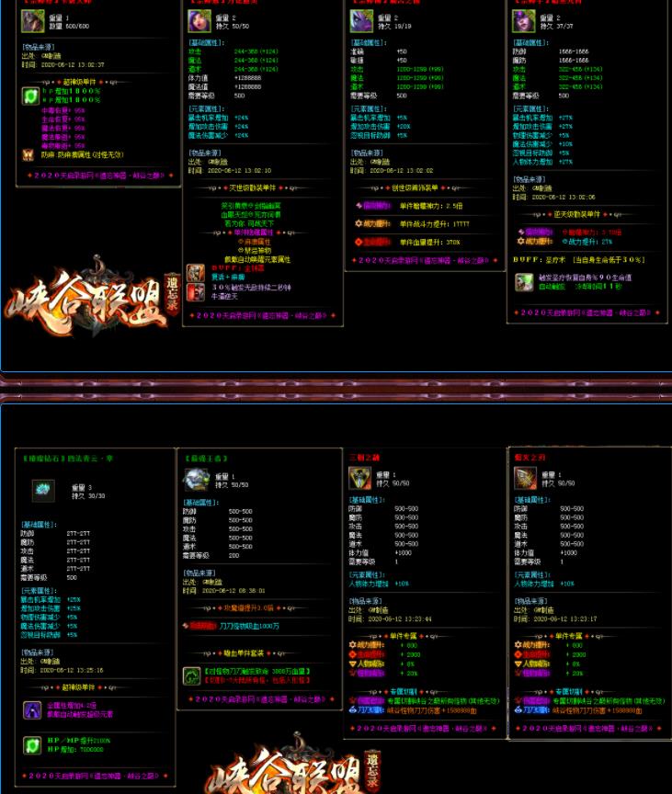672x794 pixels.
Task: Click the 最强王者 green item title
Action: [208, 458]
